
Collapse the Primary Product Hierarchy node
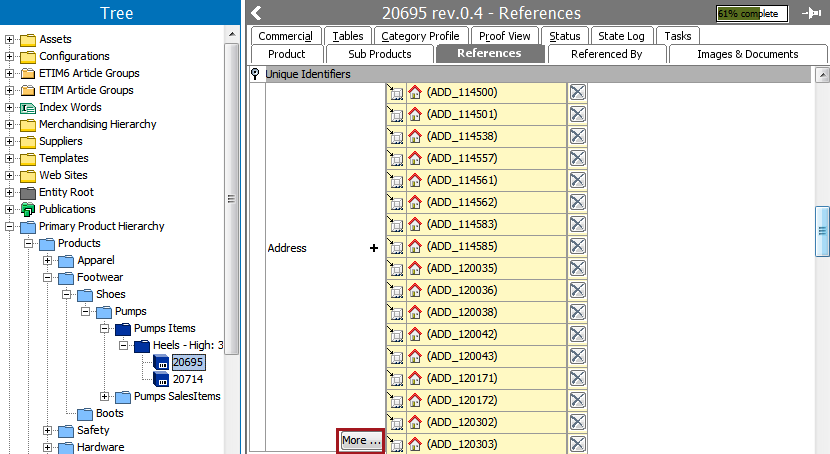[x=10, y=226]
